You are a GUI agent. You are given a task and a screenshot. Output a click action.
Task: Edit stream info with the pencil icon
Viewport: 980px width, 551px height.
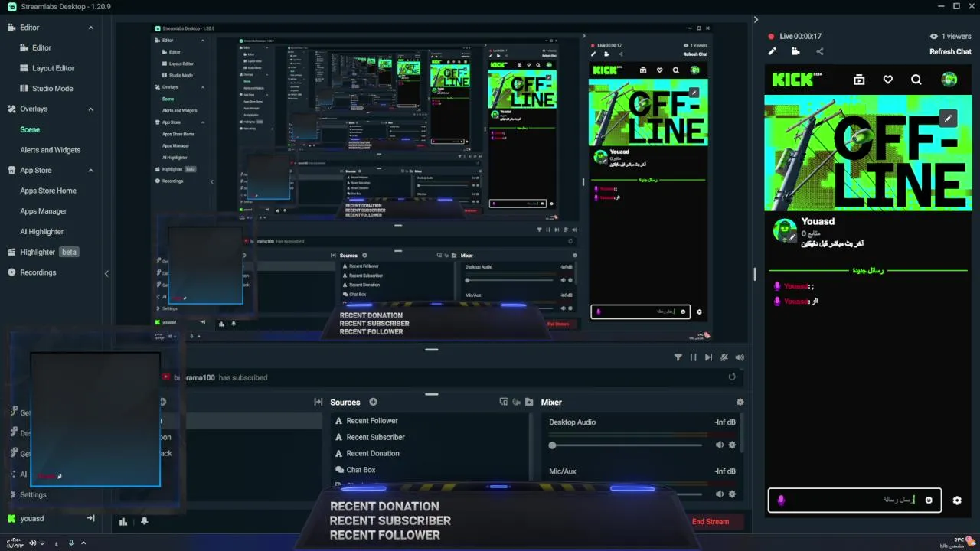pos(772,51)
